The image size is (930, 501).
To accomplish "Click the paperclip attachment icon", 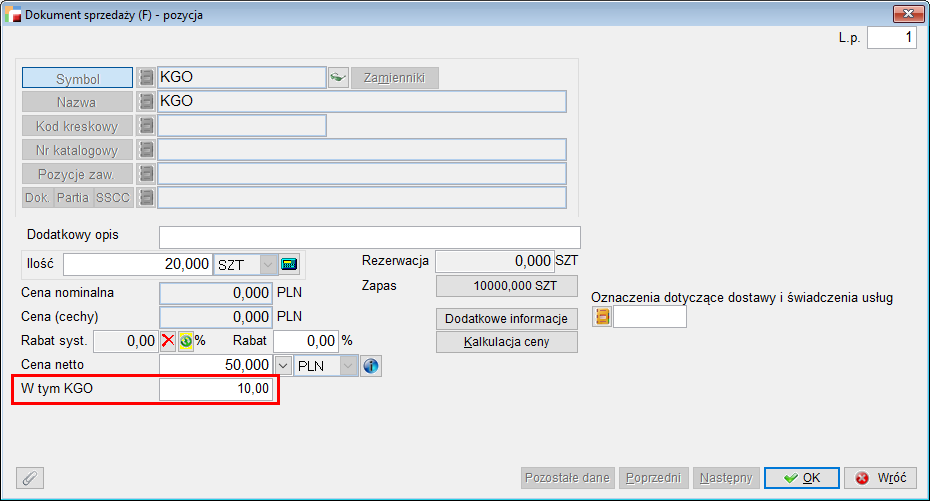I will 30,478.
